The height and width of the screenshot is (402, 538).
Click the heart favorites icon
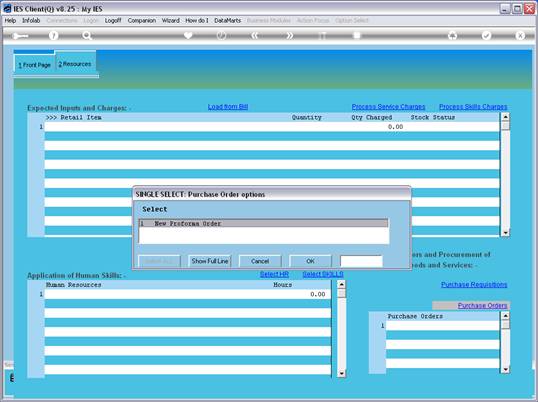click(x=188, y=35)
